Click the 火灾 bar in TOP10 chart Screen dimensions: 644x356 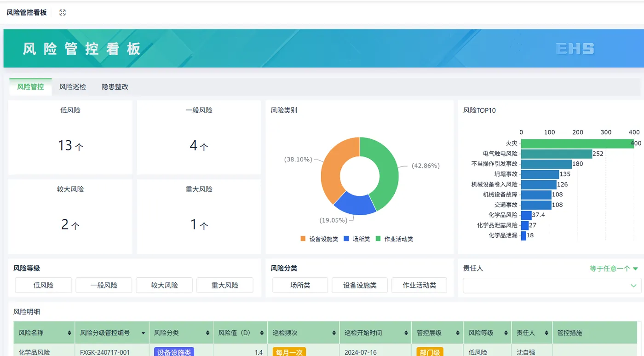point(578,144)
